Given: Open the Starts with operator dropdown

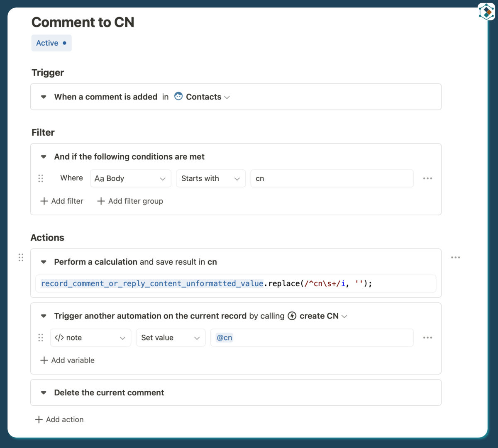Looking at the screenshot, I should [210, 178].
